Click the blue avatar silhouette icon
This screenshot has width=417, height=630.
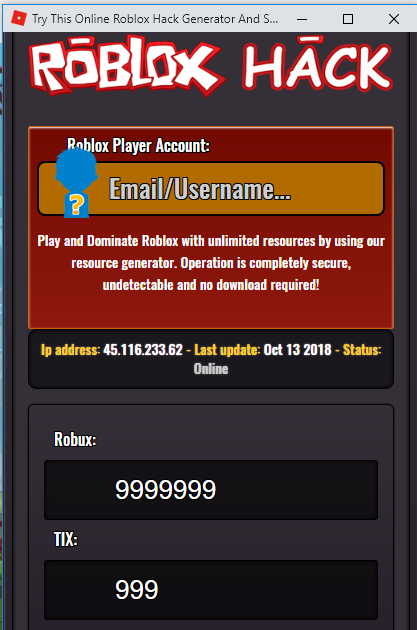pos(76,183)
